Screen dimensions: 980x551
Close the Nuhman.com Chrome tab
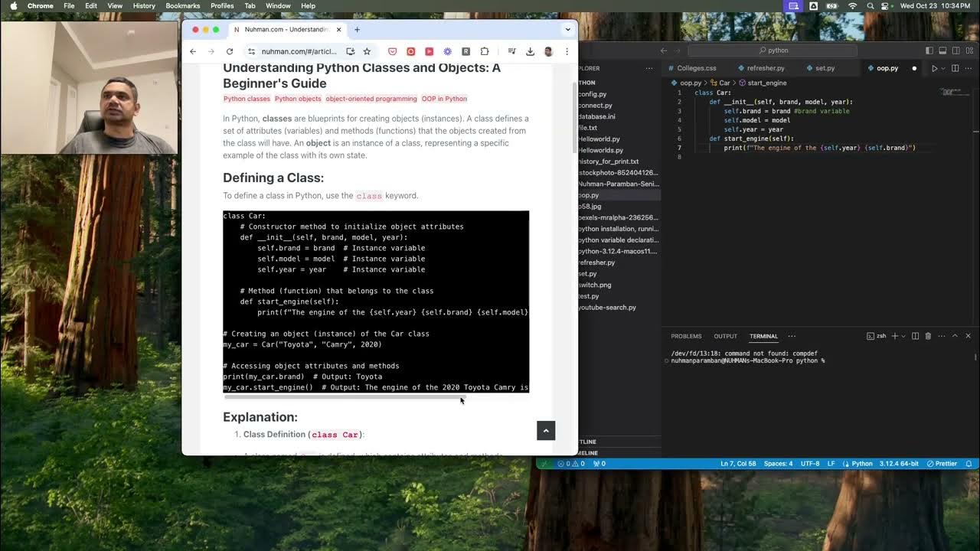[x=338, y=29]
